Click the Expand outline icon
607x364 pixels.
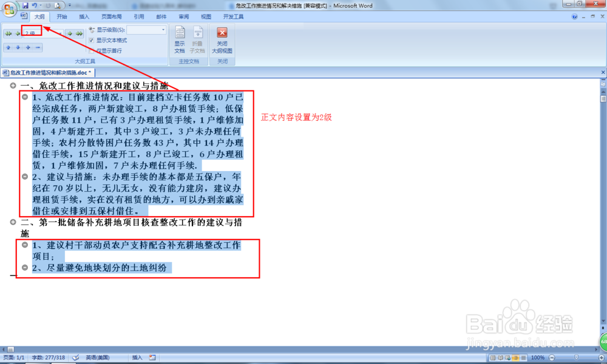(27, 46)
